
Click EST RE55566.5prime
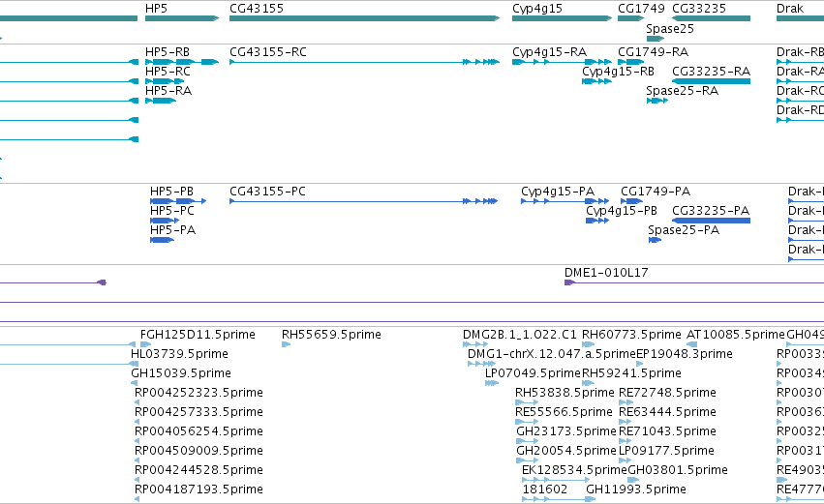(527, 422)
